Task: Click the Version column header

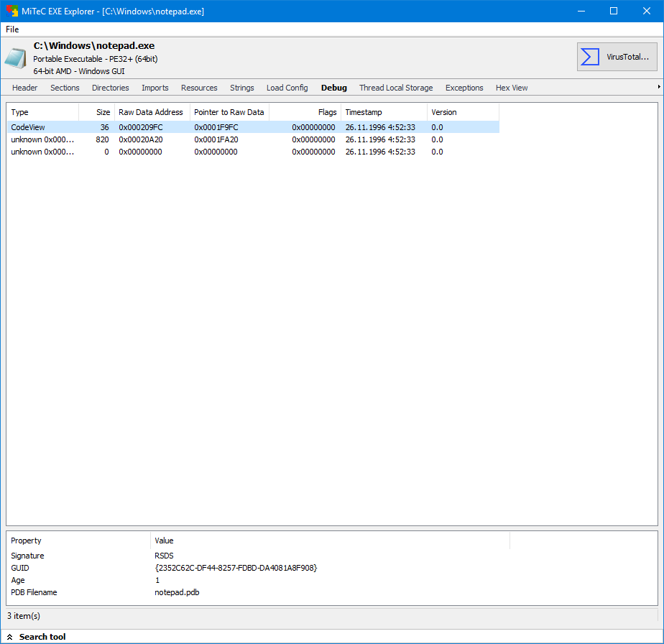Action: [463, 112]
